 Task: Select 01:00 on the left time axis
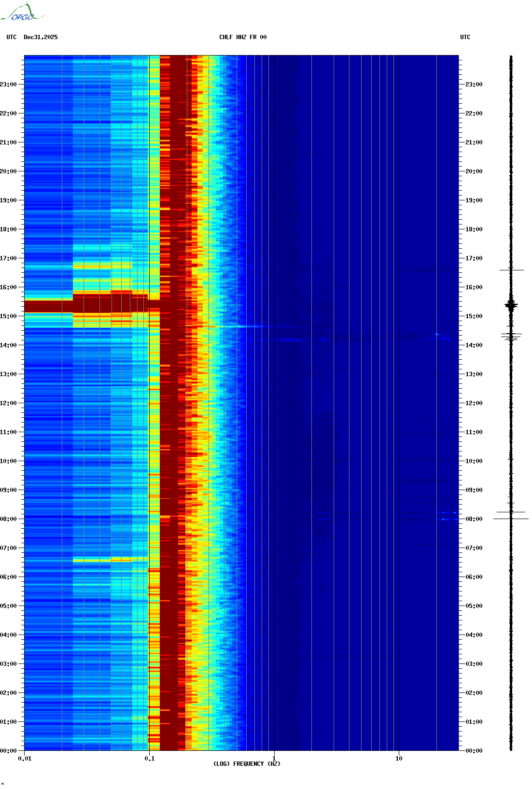(8, 722)
